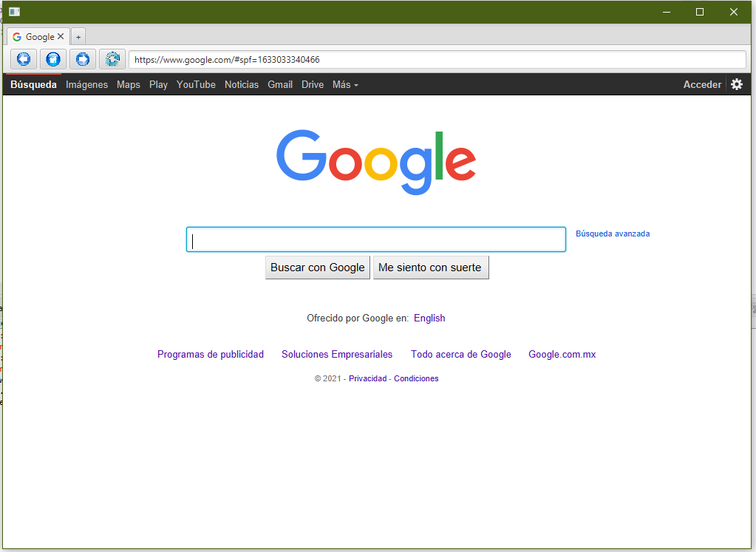Open Programas de publicidad link
Screen dimensions: 756x552
coord(211,355)
